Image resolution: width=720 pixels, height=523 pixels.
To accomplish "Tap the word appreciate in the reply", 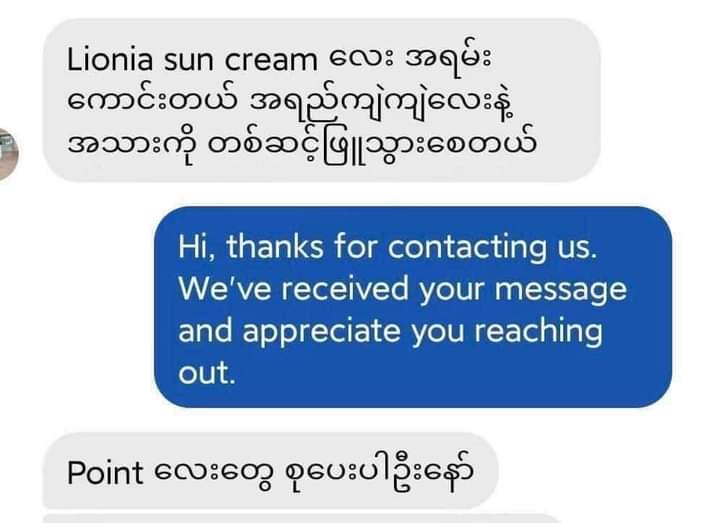I will tap(321, 332).
